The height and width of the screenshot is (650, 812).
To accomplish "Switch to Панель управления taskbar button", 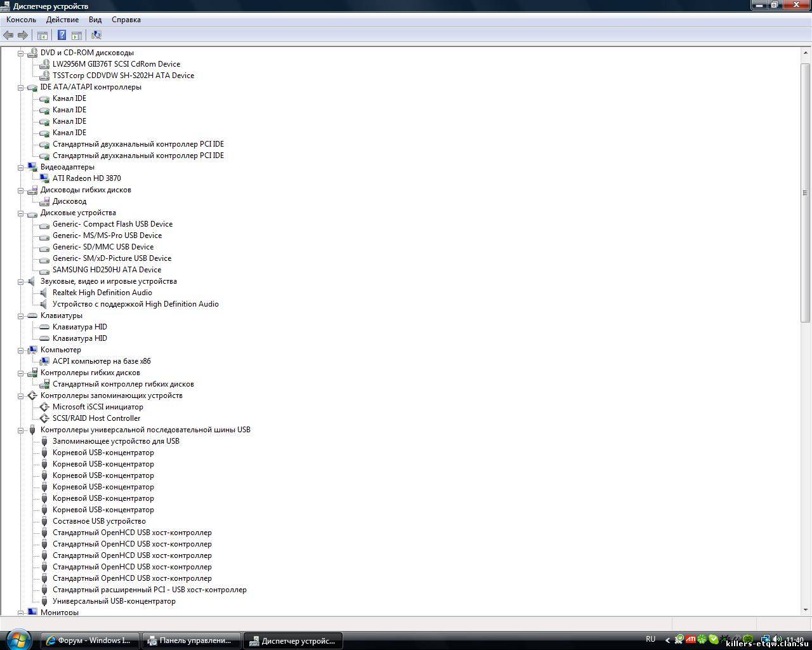I will [x=191, y=640].
